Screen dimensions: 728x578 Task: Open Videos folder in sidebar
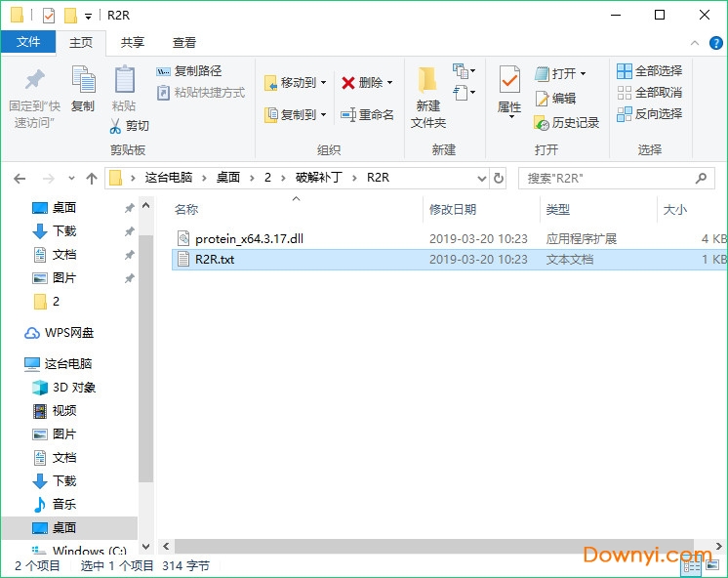55,411
